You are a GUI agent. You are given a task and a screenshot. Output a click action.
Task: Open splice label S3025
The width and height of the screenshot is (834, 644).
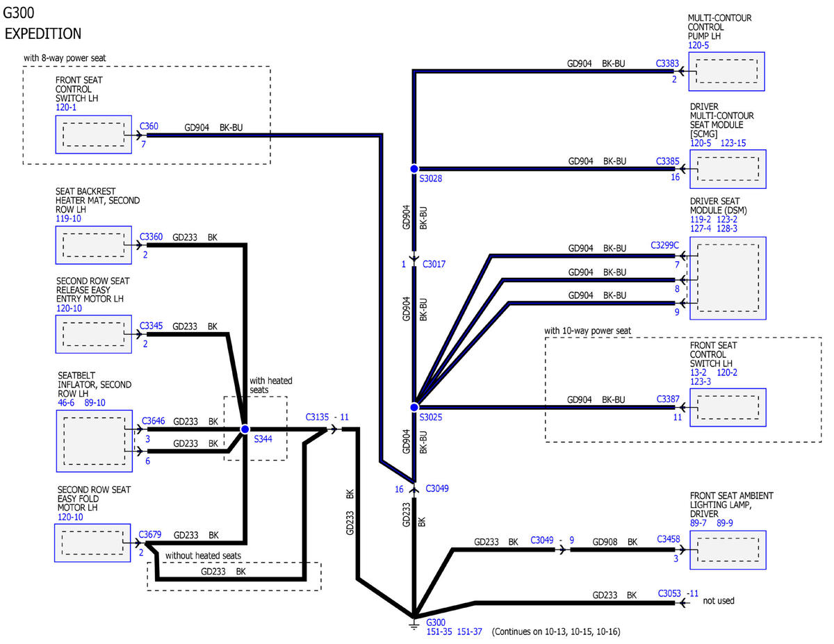click(430, 417)
